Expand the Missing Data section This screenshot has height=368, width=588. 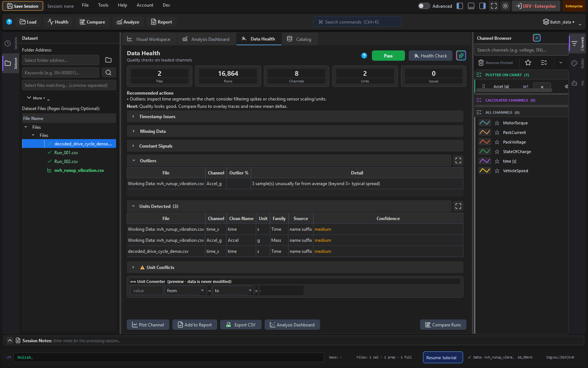coord(295,131)
